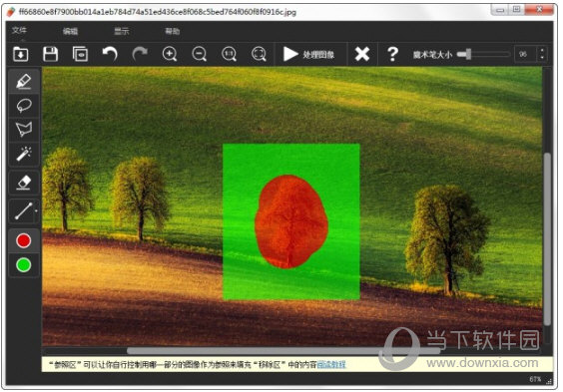Viewport: 563px width, 392px height.
Task: Click the horizontal scrollbar under the canvas
Action: pos(283,350)
